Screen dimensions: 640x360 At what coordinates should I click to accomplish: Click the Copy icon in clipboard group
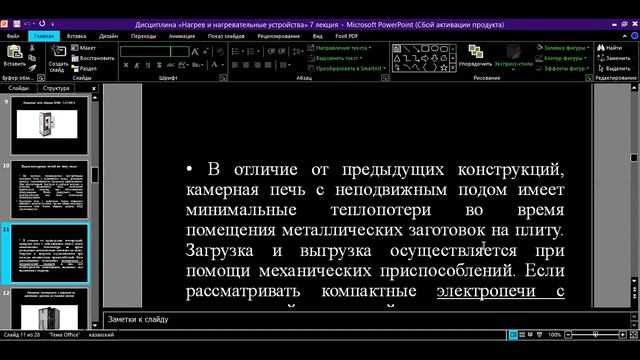32,58
